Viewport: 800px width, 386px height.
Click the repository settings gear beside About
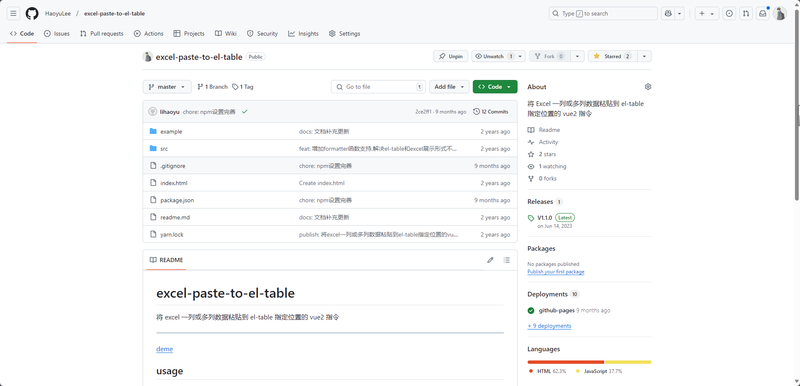(648, 87)
